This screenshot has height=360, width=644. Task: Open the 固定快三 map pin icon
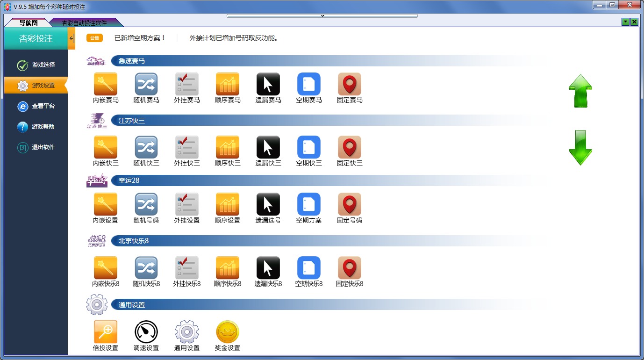(350, 147)
